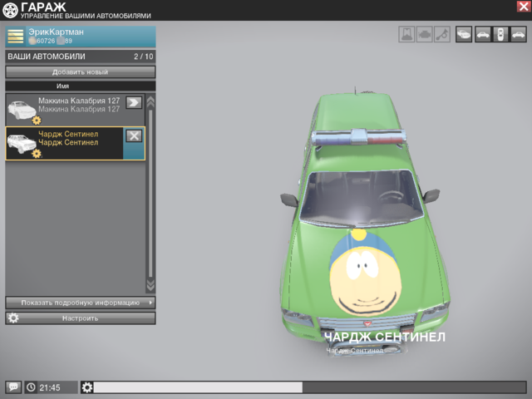Switch to the right side car view
This screenshot has height=399, width=532.
(x=518, y=34)
